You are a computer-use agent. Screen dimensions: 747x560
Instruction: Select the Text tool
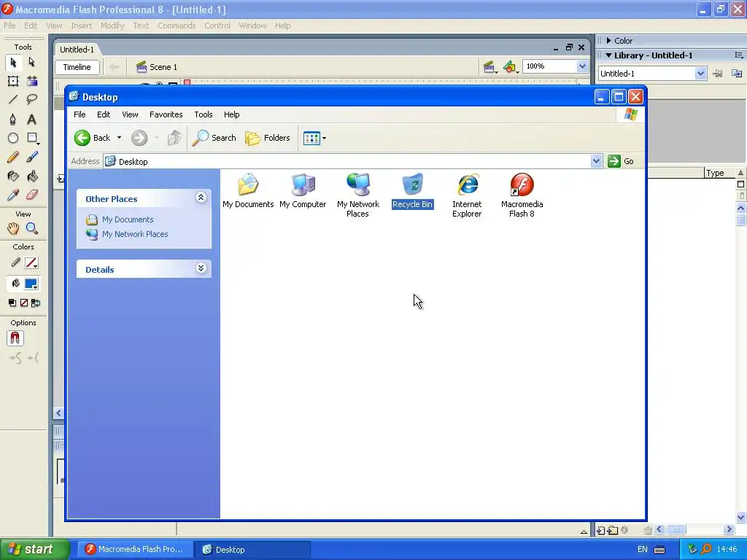32,119
